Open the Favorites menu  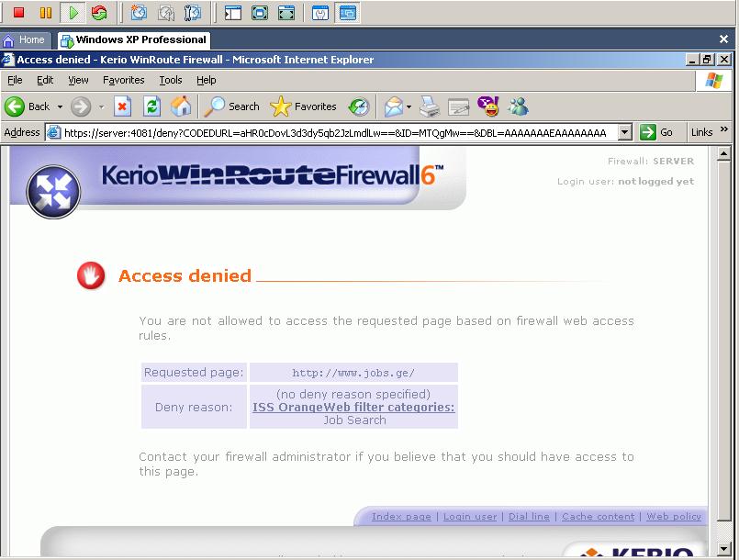click(x=124, y=80)
